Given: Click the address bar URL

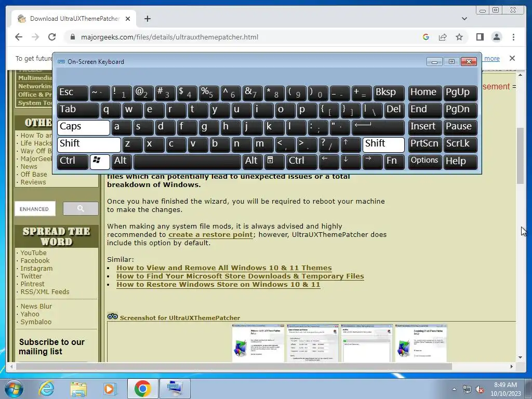Looking at the screenshot, I should 169,37.
